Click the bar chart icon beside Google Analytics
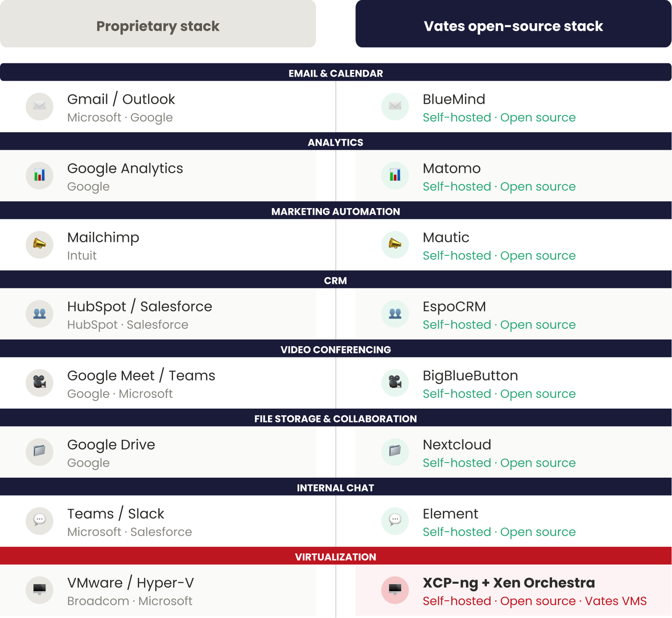The height and width of the screenshot is (618, 672). point(40,176)
